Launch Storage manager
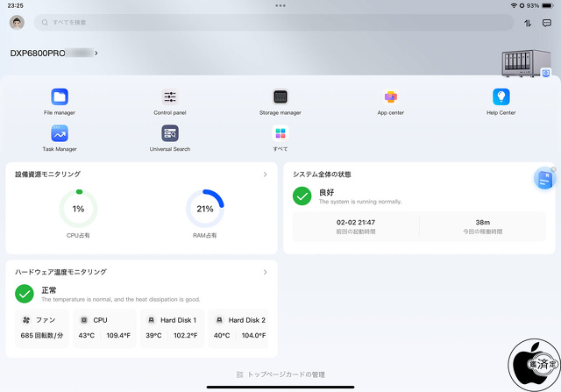The image size is (561, 392). [x=280, y=97]
